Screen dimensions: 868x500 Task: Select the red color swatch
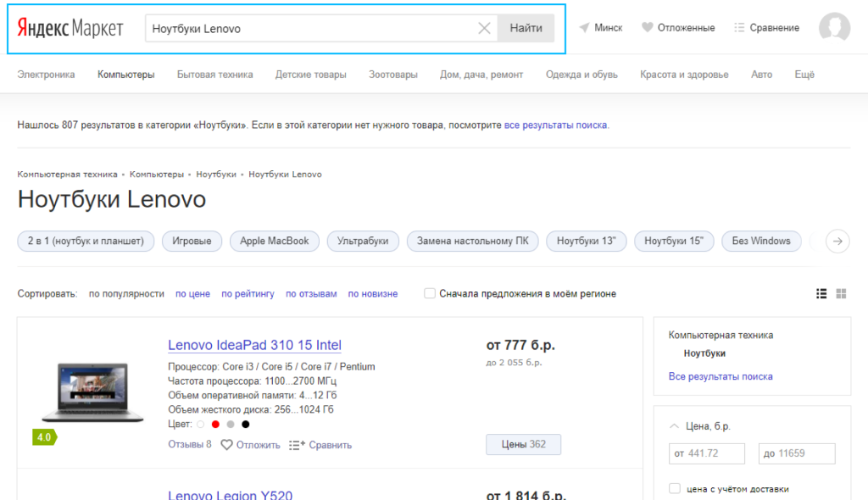click(215, 424)
